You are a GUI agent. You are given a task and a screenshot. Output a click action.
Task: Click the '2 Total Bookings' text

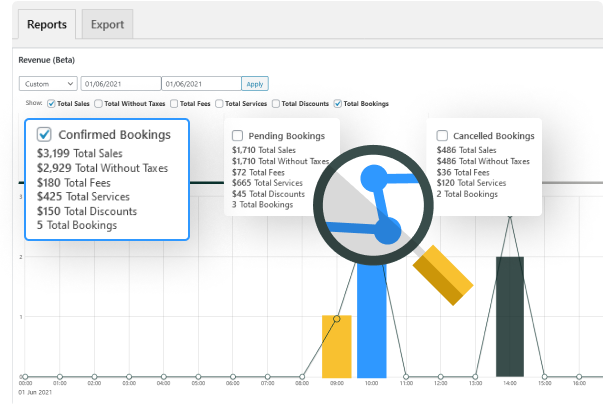pos(467,194)
